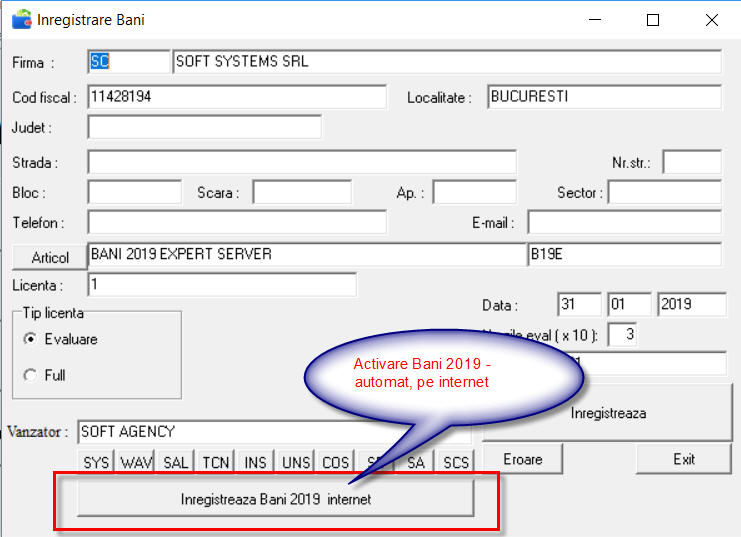The height and width of the screenshot is (537, 741).
Task: Click the Inregistrare Bani window icon
Action: pyautogui.click(x=20, y=20)
